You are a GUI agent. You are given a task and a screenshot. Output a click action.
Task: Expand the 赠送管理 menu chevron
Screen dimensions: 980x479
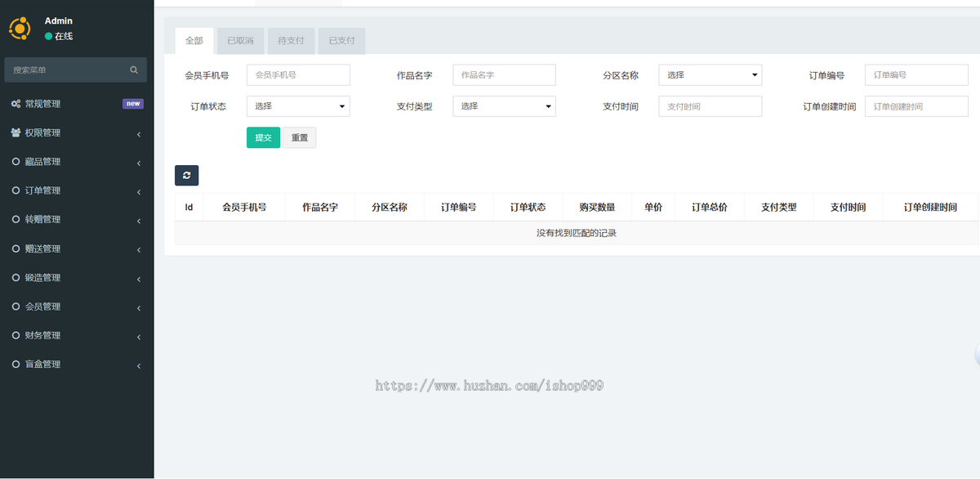coord(139,250)
